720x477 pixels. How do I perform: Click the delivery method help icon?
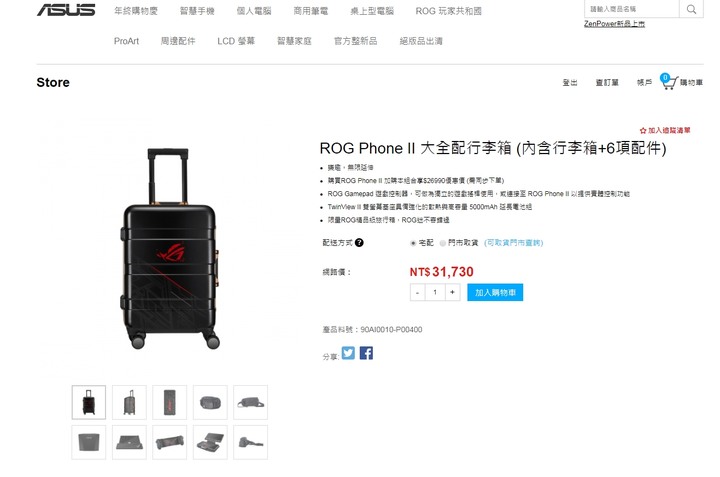coord(359,242)
